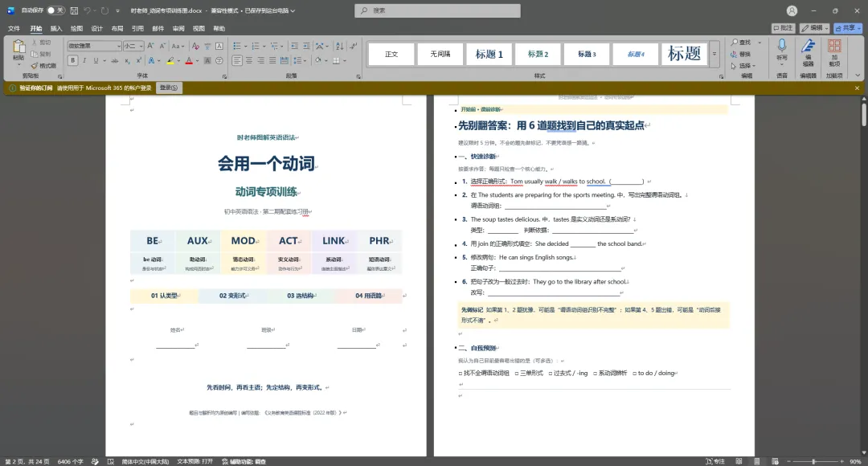Switch to the 绘图 (Draw) tab
The width and height of the screenshot is (868, 466).
(76, 28)
